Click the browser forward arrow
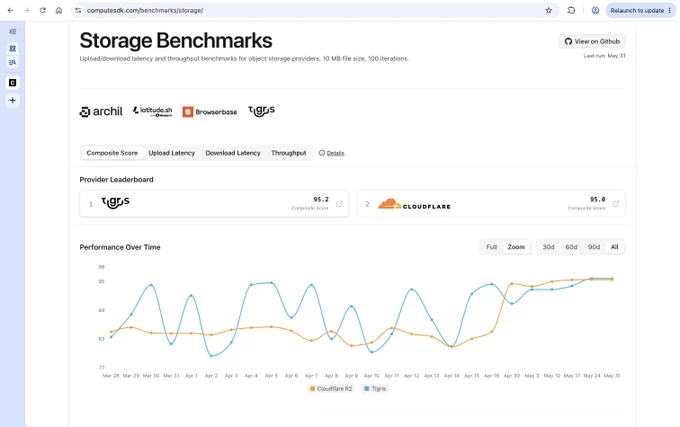 point(26,10)
